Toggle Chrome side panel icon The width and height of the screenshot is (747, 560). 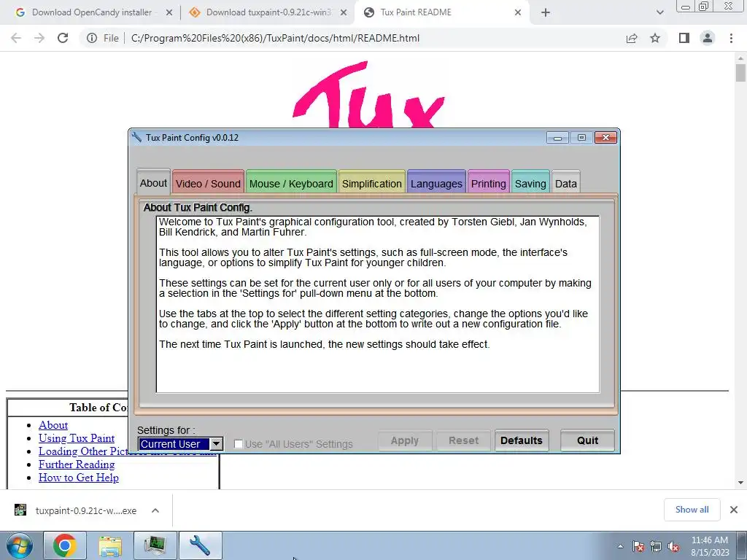coord(684,38)
